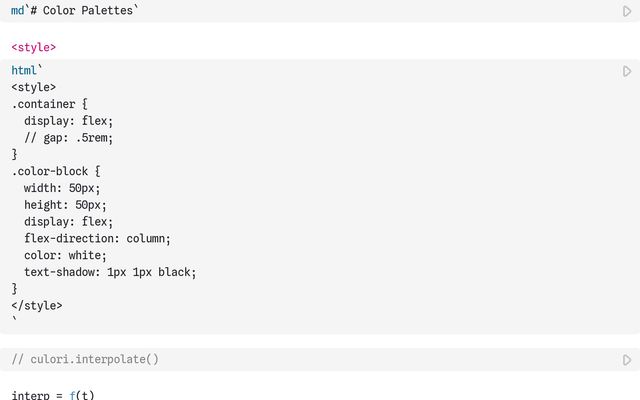Image resolution: width=640 pixels, height=400 pixels.
Task: Click the 'color: white;' line
Action: coord(65,255)
